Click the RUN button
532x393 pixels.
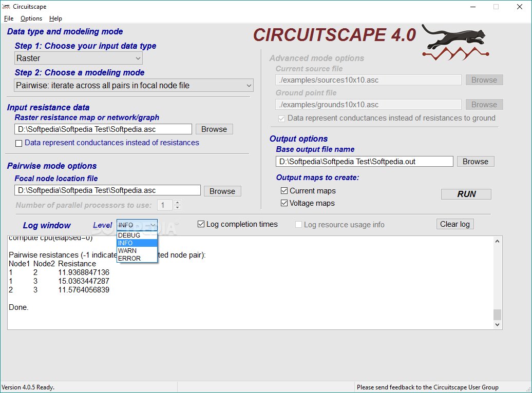(466, 194)
